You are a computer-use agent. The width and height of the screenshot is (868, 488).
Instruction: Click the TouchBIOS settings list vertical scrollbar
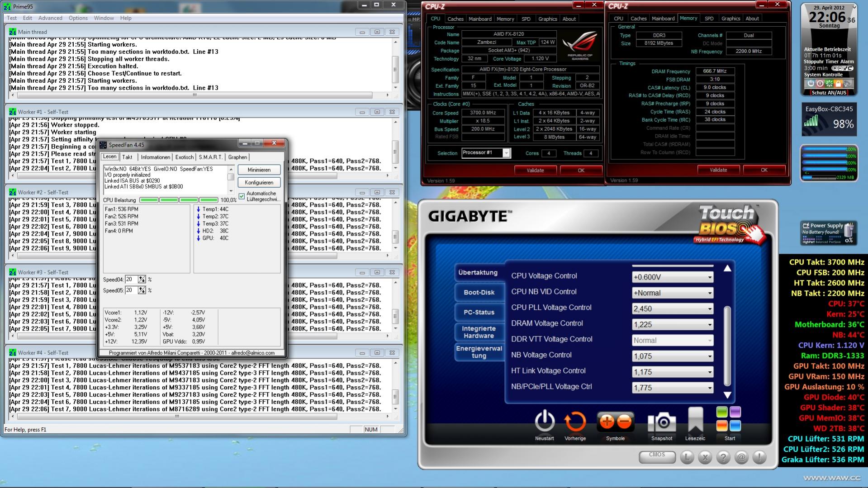tap(727, 346)
